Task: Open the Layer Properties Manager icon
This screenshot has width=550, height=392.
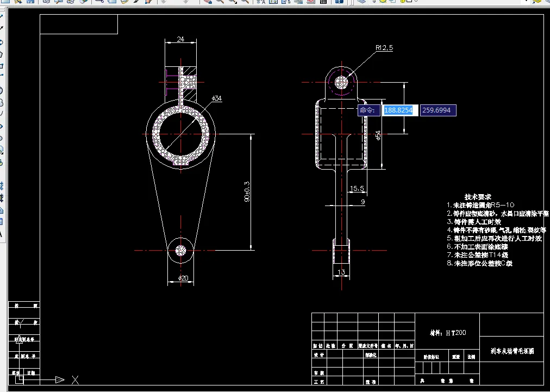Action: tap(361, 2)
